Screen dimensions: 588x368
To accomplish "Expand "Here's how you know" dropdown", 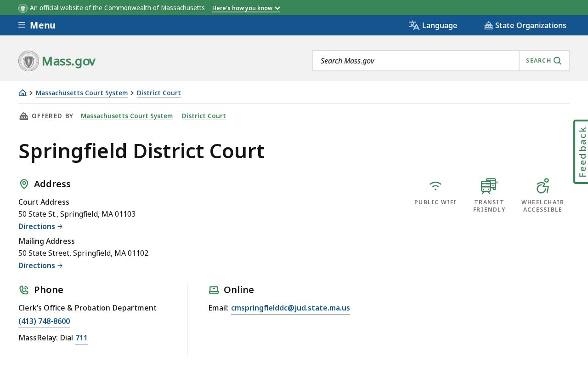I will click(x=246, y=8).
